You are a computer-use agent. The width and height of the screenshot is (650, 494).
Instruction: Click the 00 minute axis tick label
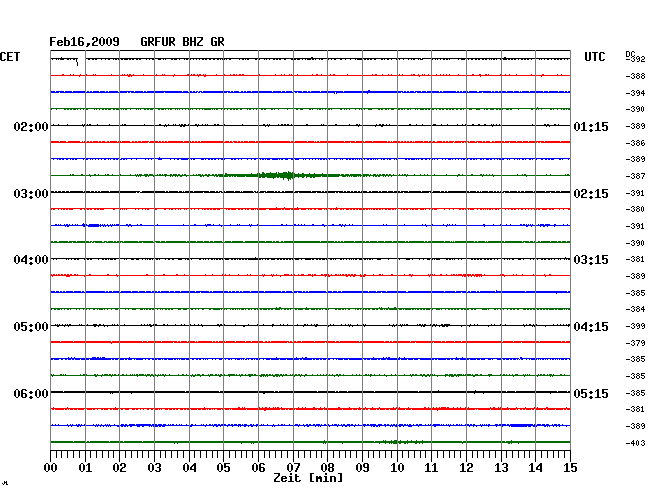51,468
